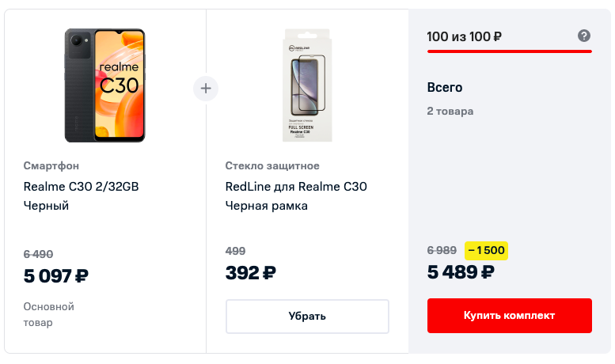
Task: Click the 5 097 ₽ smartphone price
Action: point(56,276)
